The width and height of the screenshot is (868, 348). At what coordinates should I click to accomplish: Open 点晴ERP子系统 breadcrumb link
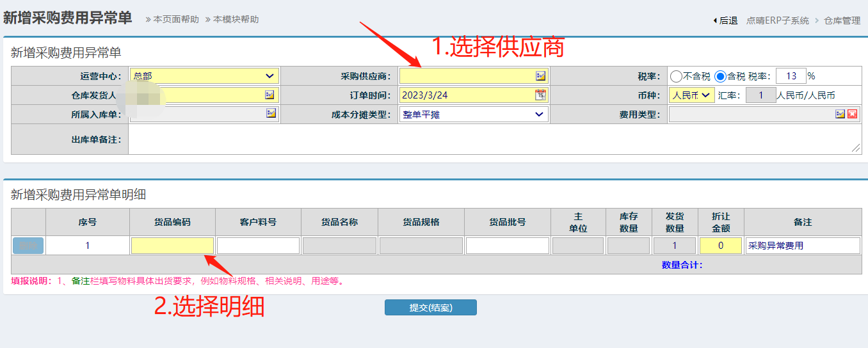click(777, 20)
